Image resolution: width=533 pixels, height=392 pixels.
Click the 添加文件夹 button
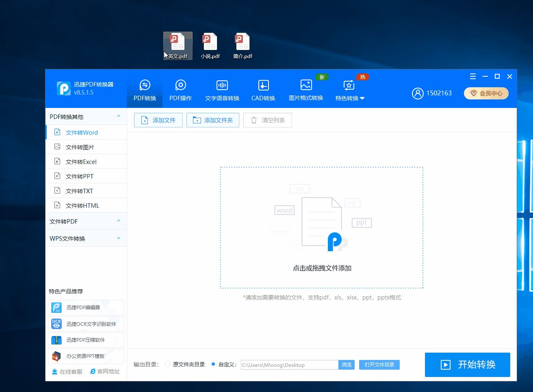(x=213, y=120)
